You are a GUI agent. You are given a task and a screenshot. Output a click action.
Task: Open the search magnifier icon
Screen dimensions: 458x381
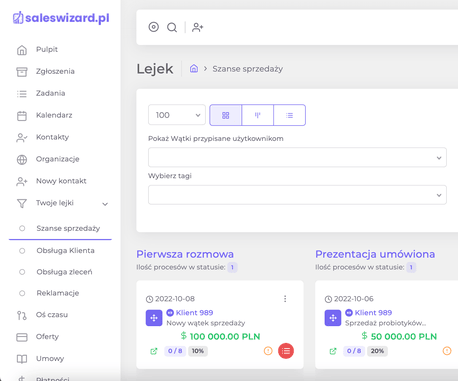[x=172, y=27]
